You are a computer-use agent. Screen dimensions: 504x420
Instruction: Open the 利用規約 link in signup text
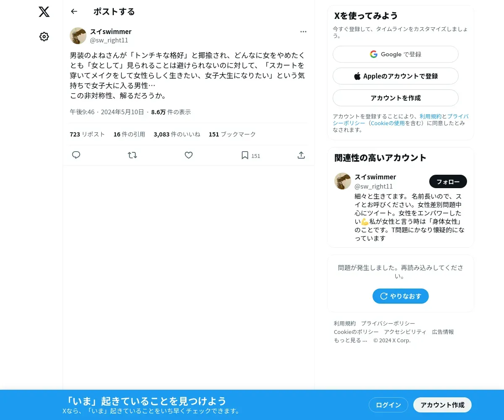(430, 116)
